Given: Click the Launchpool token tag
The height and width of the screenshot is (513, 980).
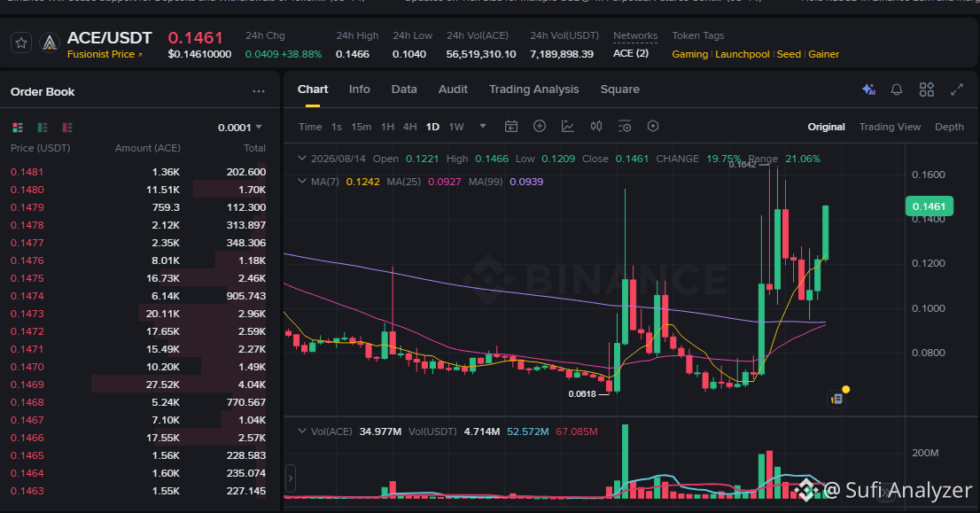Looking at the screenshot, I should click(x=742, y=54).
